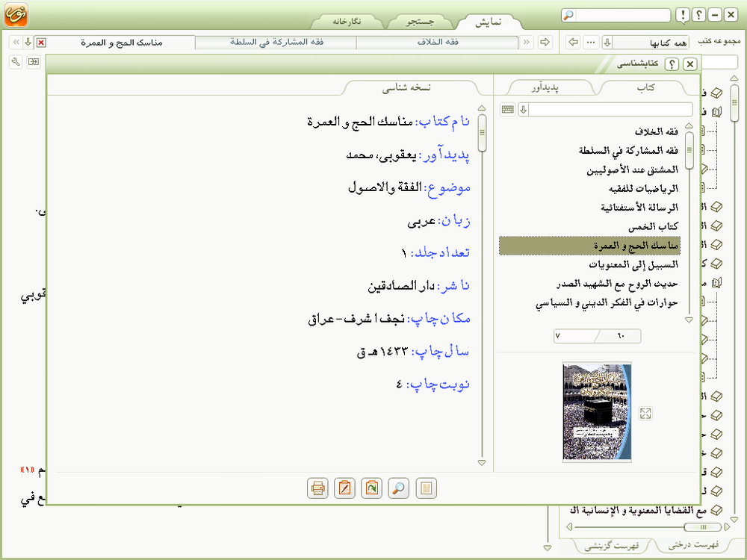Click in the book search input field

click(x=610, y=110)
